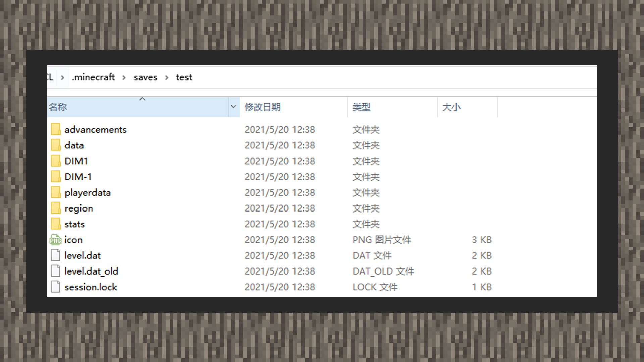644x362 pixels.
Task: Click the PNG 图片文件 type cell
Action: (382, 240)
